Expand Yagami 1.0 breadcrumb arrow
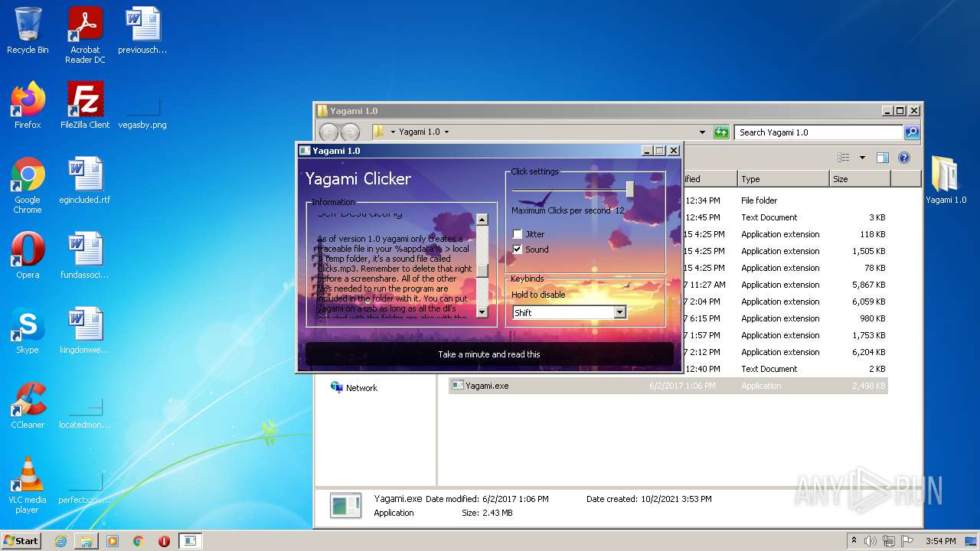The height and width of the screenshot is (551, 980). (446, 132)
